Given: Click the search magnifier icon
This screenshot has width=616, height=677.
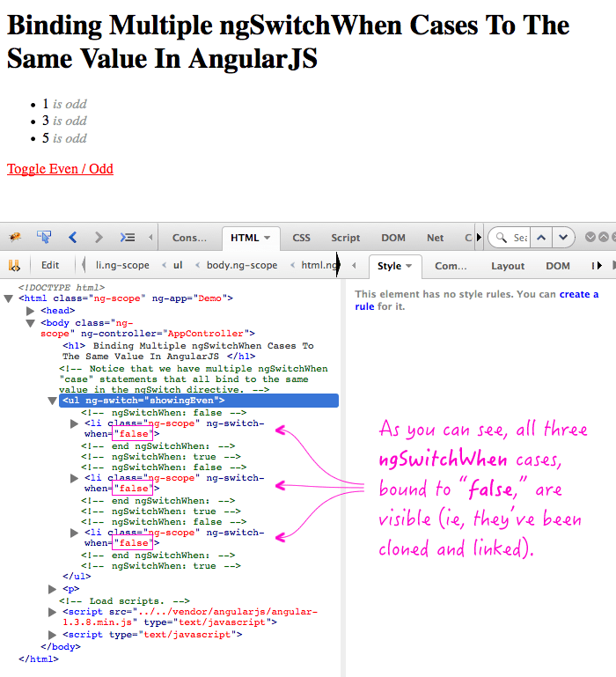Looking at the screenshot, I should tap(502, 238).
